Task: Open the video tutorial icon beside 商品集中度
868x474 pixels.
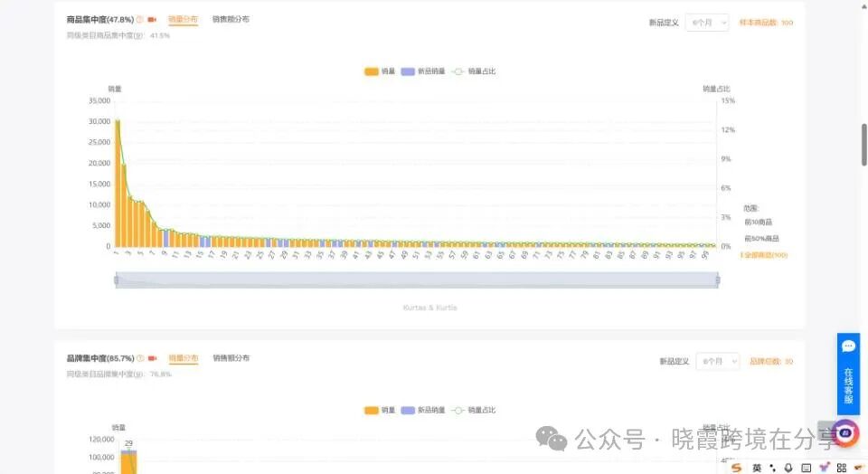Action: (152, 19)
